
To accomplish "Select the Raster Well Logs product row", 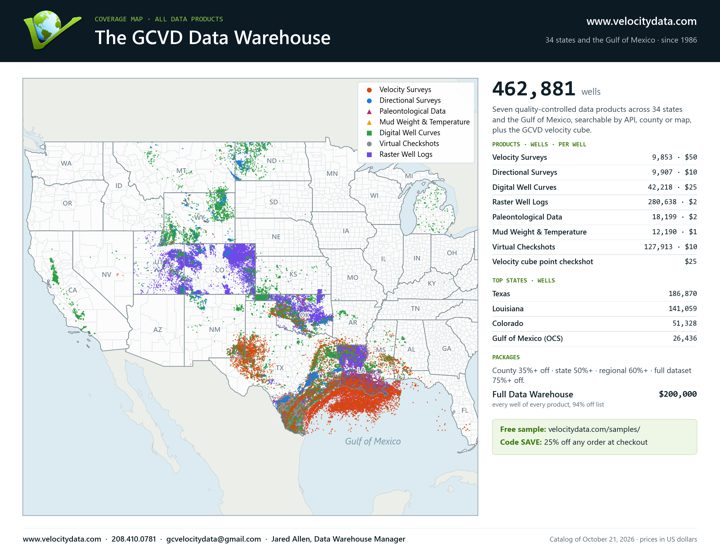I will coord(594,202).
